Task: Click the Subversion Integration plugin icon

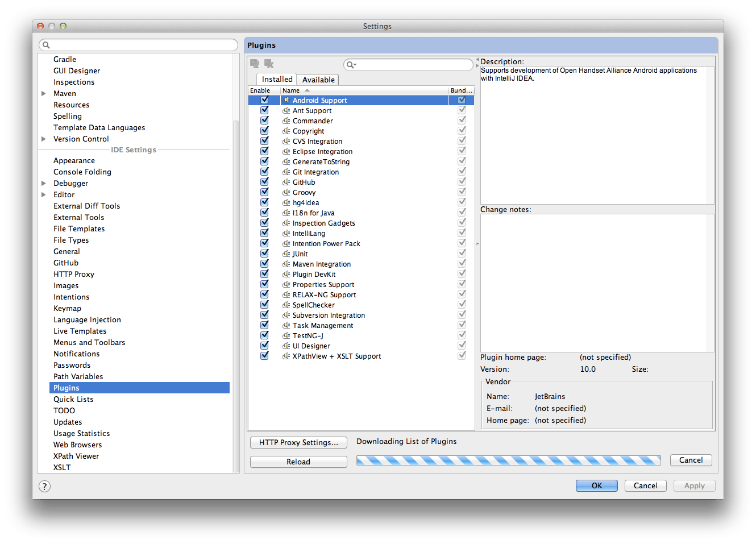Action: 286,315
